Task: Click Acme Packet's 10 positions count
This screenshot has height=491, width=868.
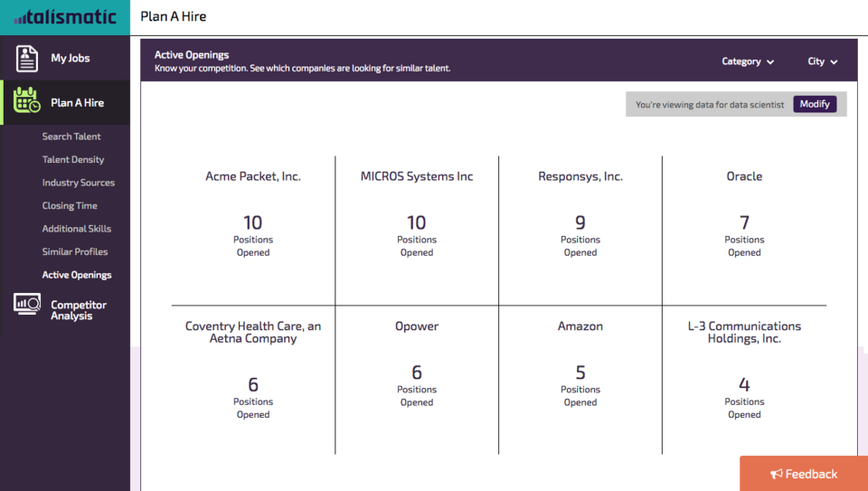Action: (x=253, y=222)
